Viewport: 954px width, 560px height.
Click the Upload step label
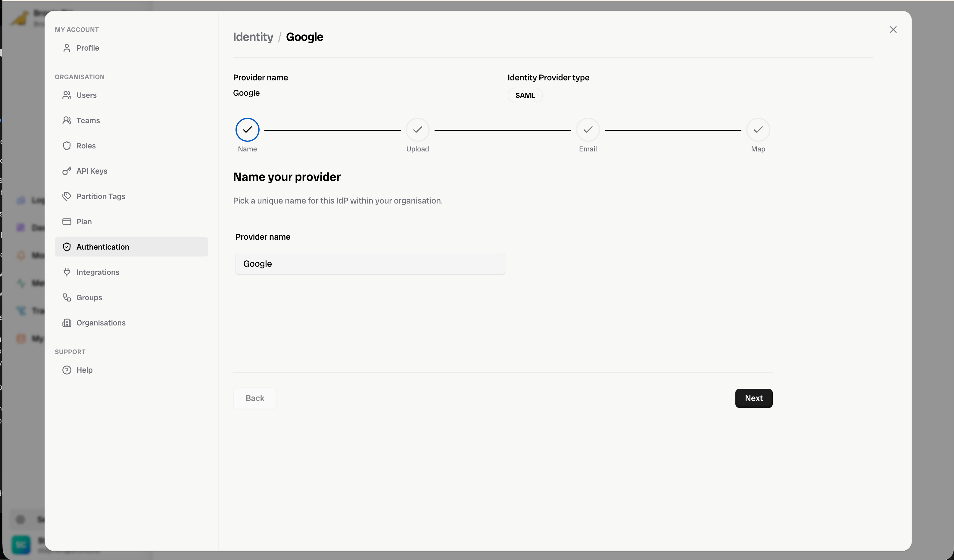[x=418, y=149]
